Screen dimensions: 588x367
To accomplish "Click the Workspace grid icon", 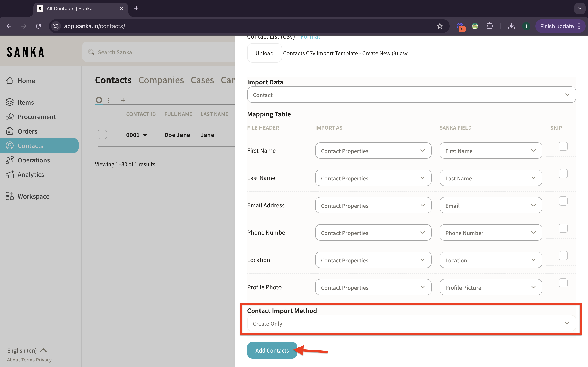I will (10, 196).
